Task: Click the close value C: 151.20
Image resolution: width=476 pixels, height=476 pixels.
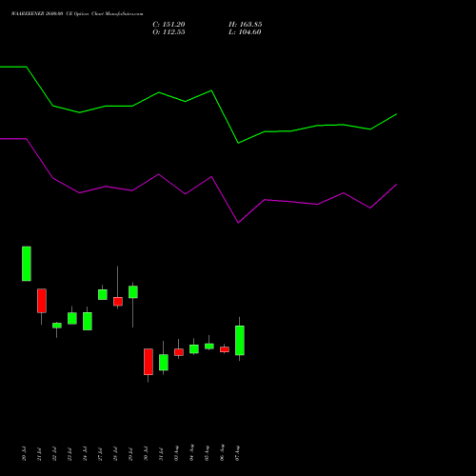Action: click(169, 25)
